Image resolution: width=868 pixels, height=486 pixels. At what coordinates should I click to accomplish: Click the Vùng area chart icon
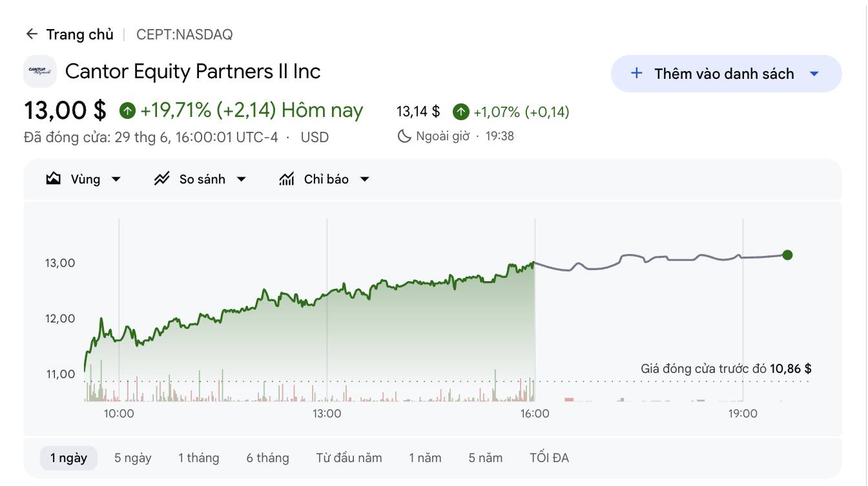[54, 179]
